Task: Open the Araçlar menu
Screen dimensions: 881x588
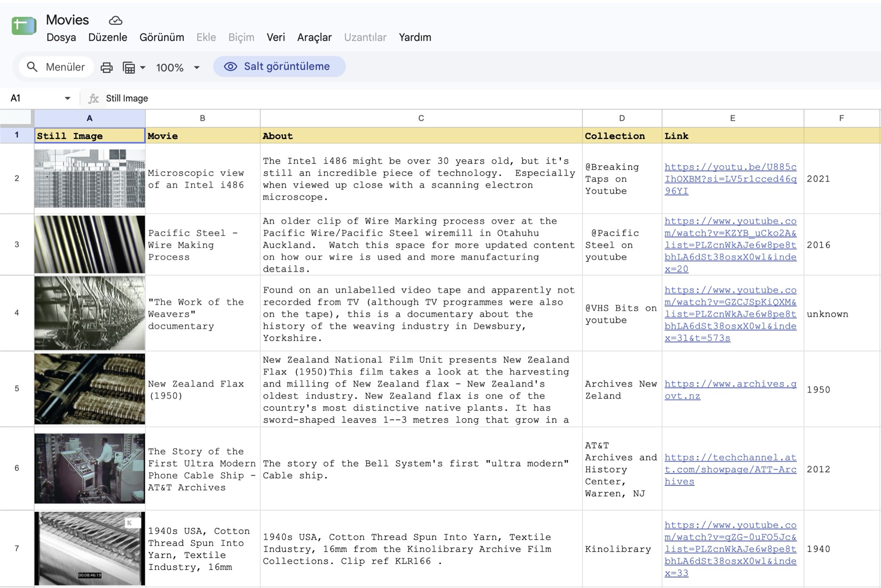Action: pos(314,37)
